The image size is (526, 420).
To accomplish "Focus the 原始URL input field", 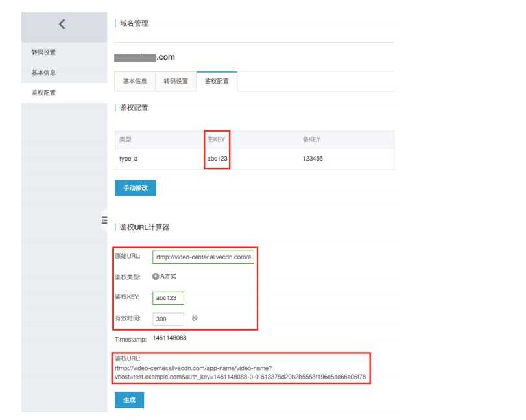I will pyautogui.click(x=203, y=257).
